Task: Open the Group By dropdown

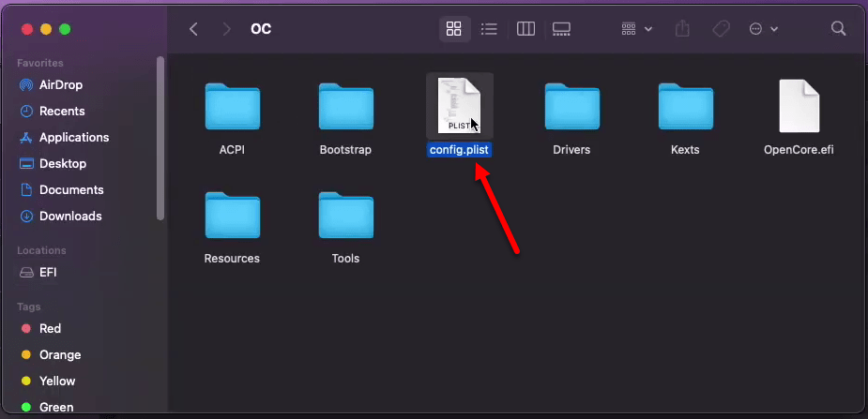Action: [636, 29]
